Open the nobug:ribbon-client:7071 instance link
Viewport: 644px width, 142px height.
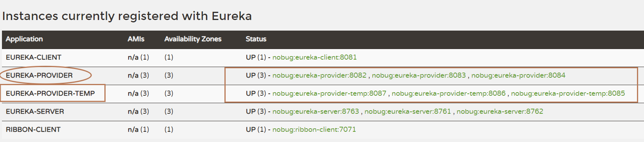(314, 129)
